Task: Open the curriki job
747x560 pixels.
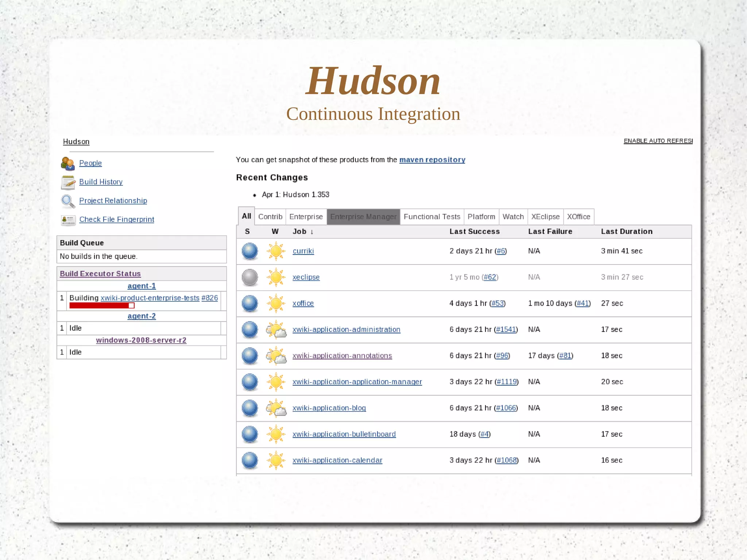Action: pos(303,251)
